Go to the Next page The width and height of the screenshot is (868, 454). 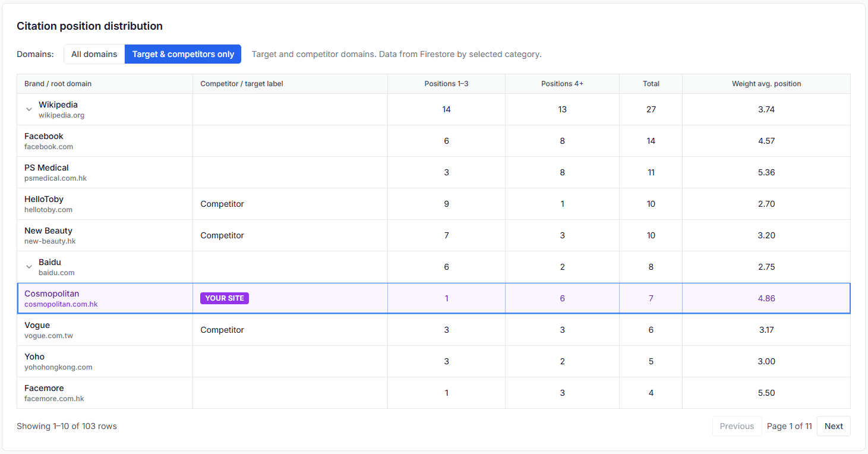[x=834, y=426]
